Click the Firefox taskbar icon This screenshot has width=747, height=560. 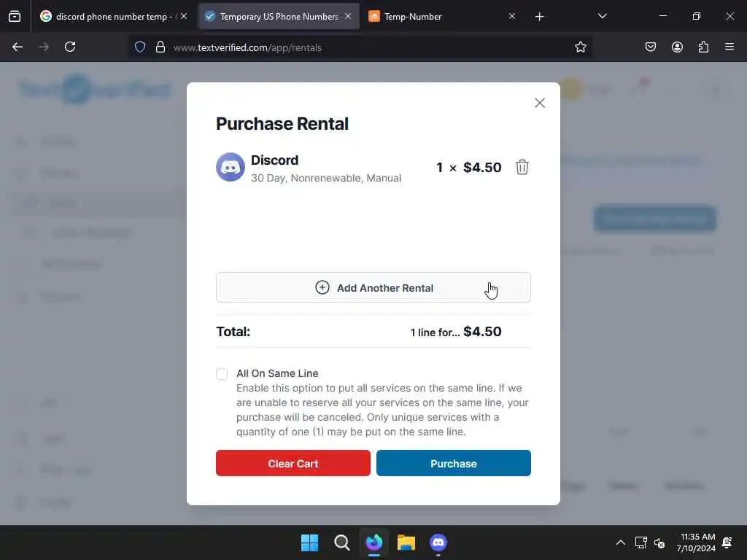click(374, 542)
